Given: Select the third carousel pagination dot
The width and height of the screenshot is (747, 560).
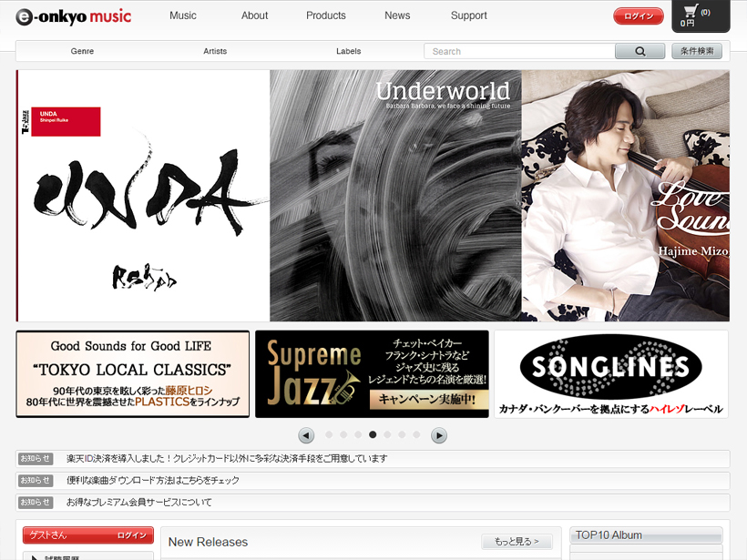Looking at the screenshot, I should (x=358, y=434).
